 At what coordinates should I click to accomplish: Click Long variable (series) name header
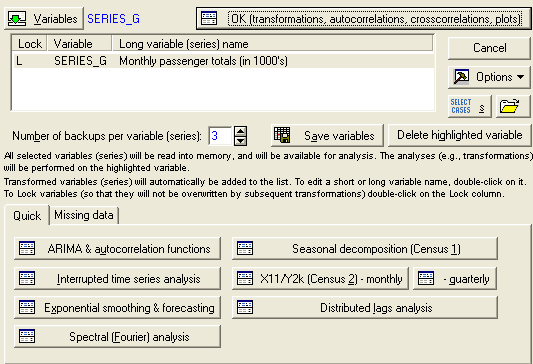coord(272,44)
